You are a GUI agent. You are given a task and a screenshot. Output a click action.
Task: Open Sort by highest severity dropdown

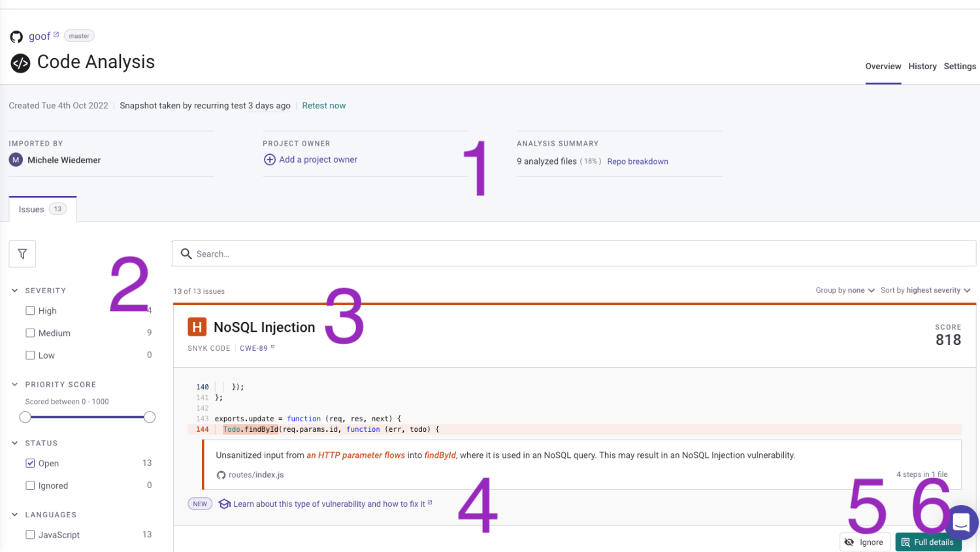coord(926,290)
